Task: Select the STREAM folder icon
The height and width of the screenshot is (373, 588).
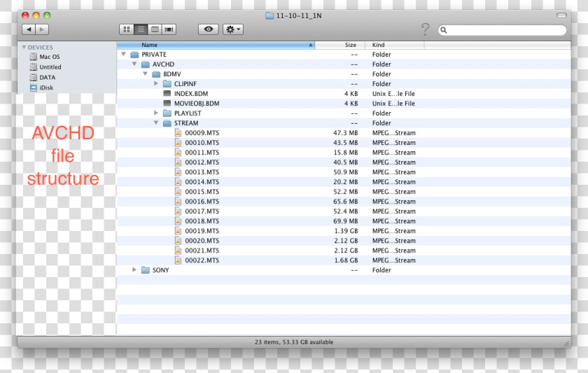Action: pyautogui.click(x=167, y=123)
